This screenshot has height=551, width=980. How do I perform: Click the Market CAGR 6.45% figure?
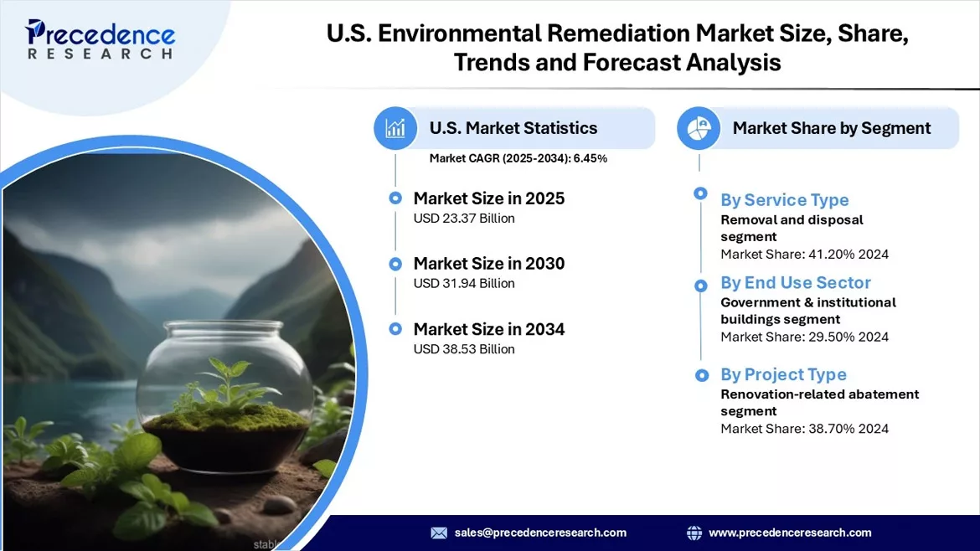(517, 158)
